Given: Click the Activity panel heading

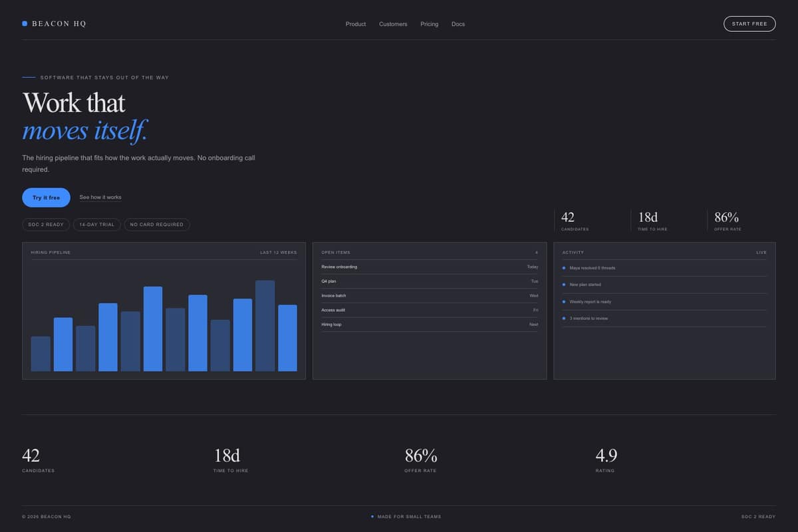Looking at the screenshot, I should (x=573, y=253).
